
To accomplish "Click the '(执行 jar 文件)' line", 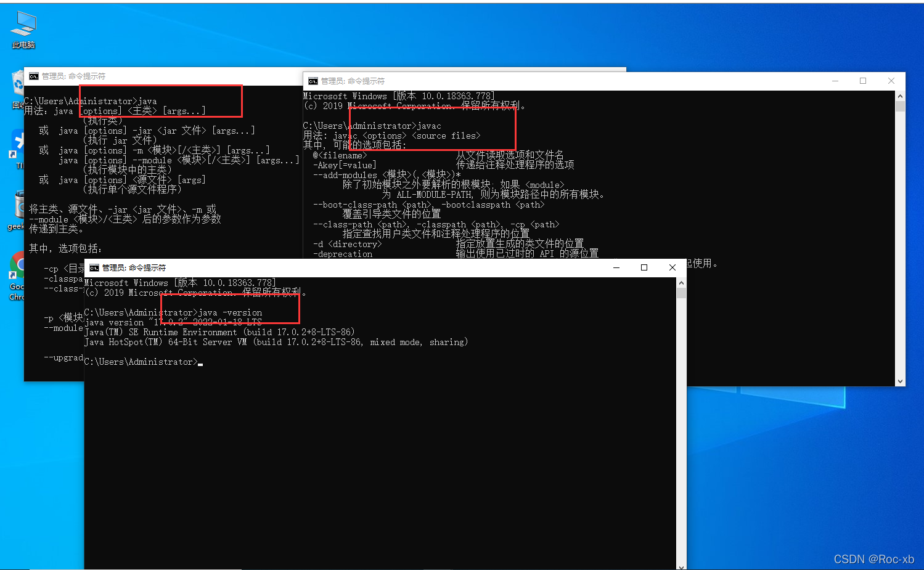I will [x=120, y=140].
